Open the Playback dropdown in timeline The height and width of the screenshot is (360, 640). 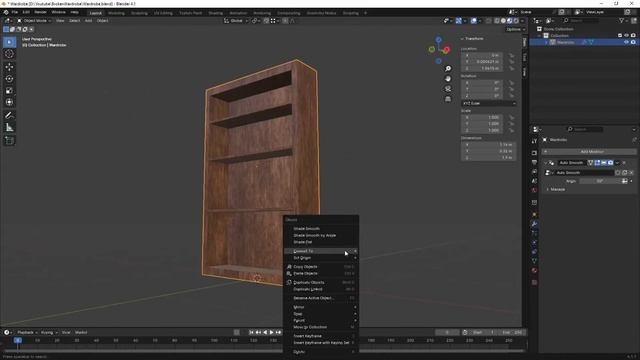coord(27,332)
